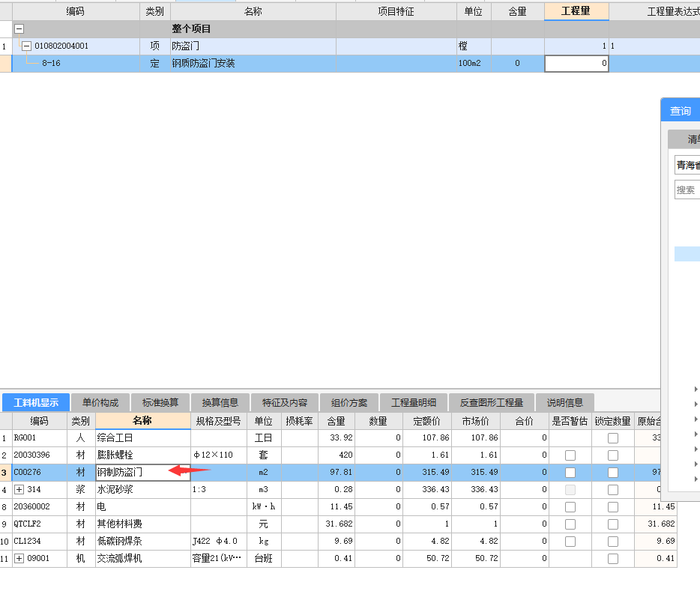Select the 水泥砂浆 name cell
The image size is (700, 594).
click(x=143, y=490)
